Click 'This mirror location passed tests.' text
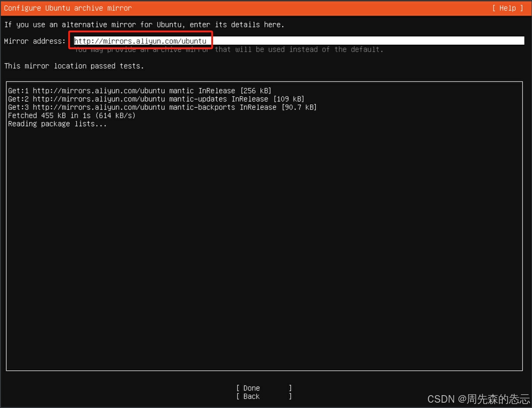Image resolution: width=532 pixels, height=408 pixels. pyautogui.click(x=74, y=66)
